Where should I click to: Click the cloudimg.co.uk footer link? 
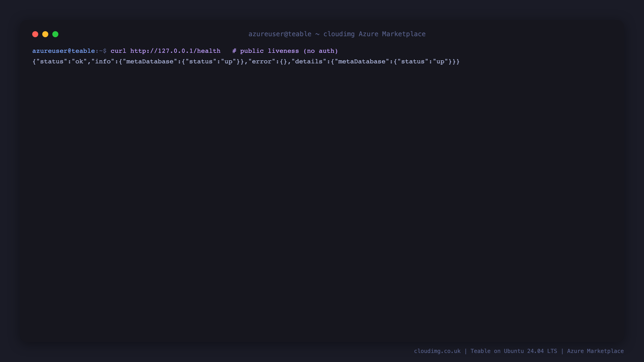(437, 351)
